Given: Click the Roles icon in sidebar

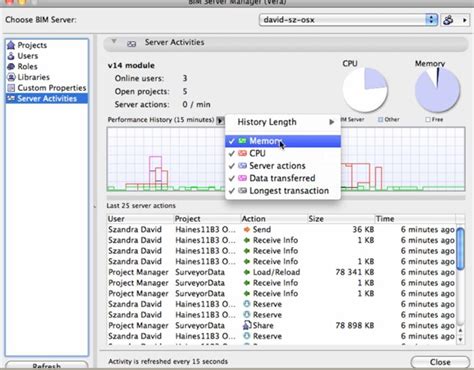Looking at the screenshot, I should coord(11,66).
